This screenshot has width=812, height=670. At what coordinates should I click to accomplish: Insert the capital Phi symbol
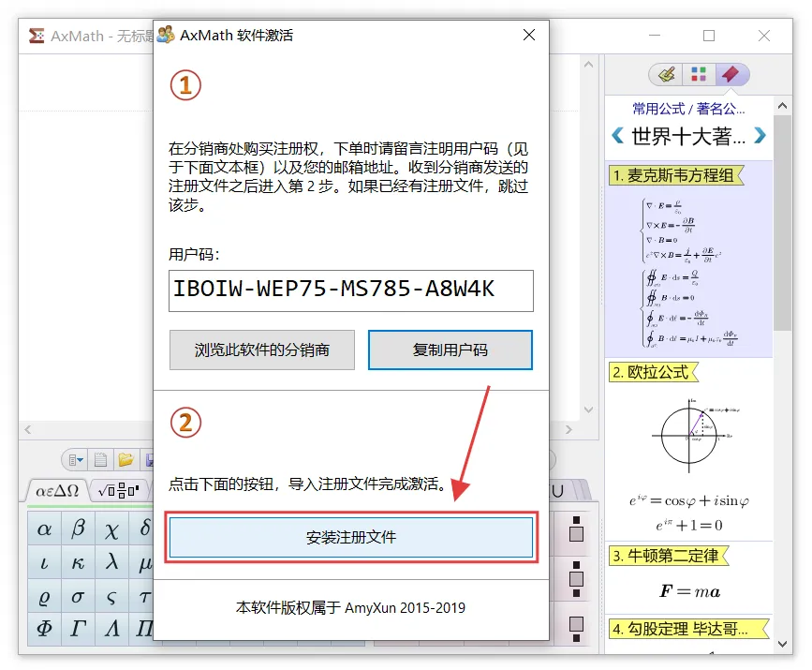coord(44,629)
